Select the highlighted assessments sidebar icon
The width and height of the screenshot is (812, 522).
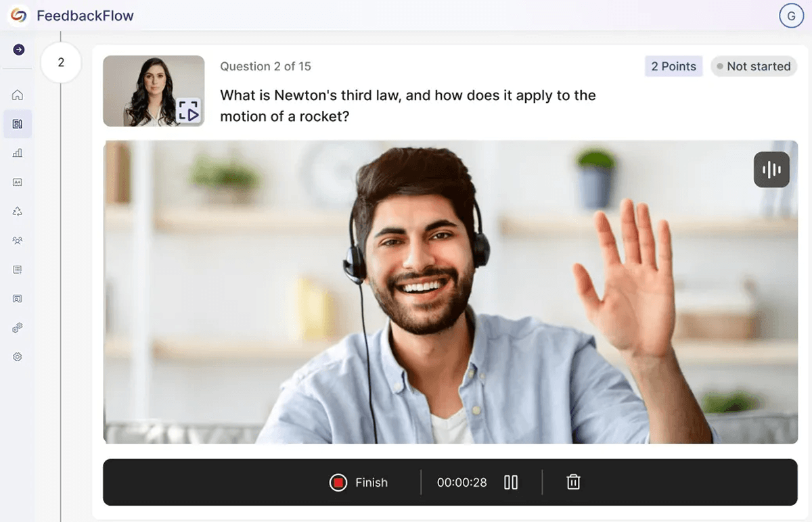18,124
